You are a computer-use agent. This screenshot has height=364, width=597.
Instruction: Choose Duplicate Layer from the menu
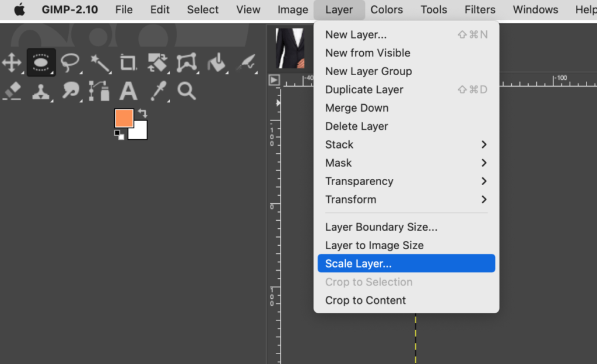tap(364, 90)
